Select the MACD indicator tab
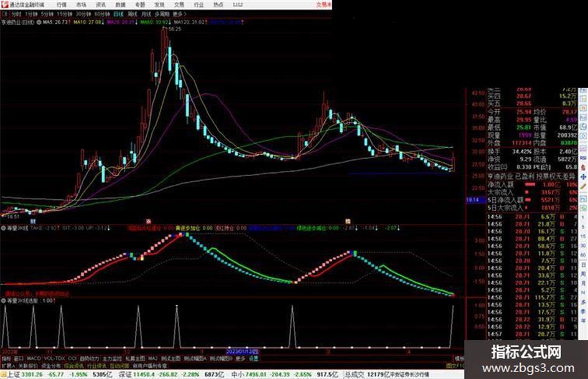588x379 pixels. [34, 358]
